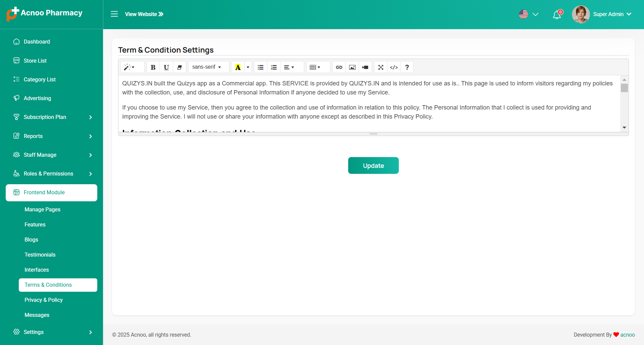Screen dimensions: 644x345
Task: Apply the yellow highlight text color
Action: (x=238, y=67)
